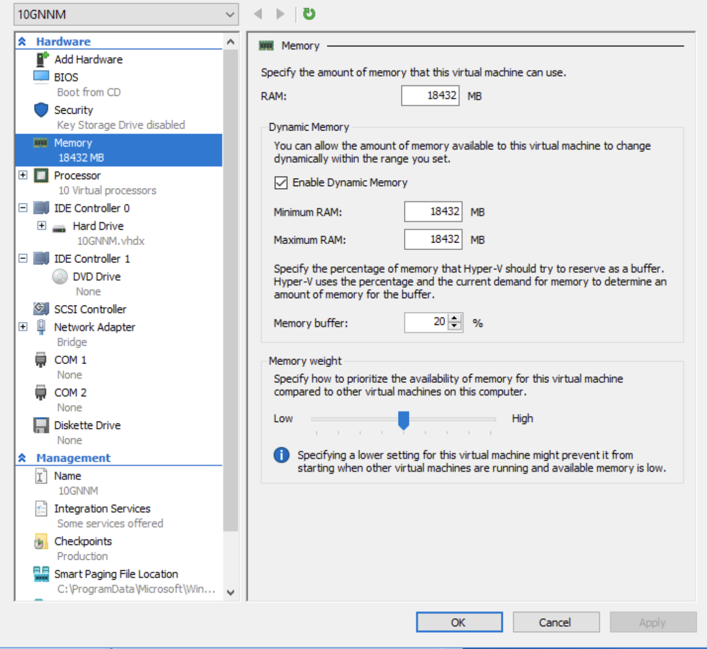Collapse the IDE Controller 0 node
Image resolution: width=707 pixels, height=649 pixels.
(x=23, y=208)
